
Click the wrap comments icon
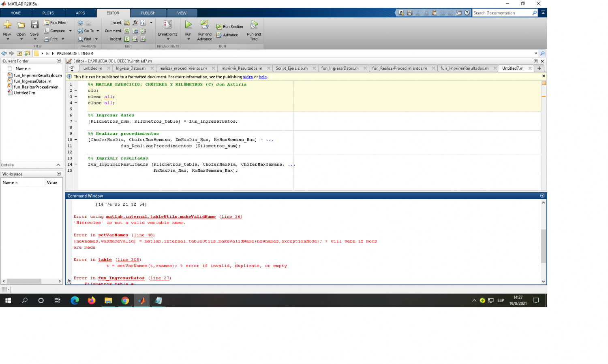(143, 31)
